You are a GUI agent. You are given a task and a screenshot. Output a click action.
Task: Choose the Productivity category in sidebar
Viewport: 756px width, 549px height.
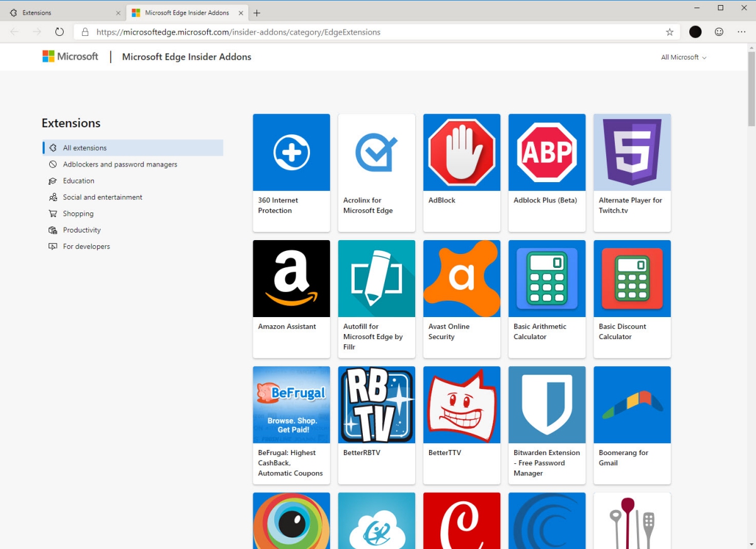pos(82,230)
